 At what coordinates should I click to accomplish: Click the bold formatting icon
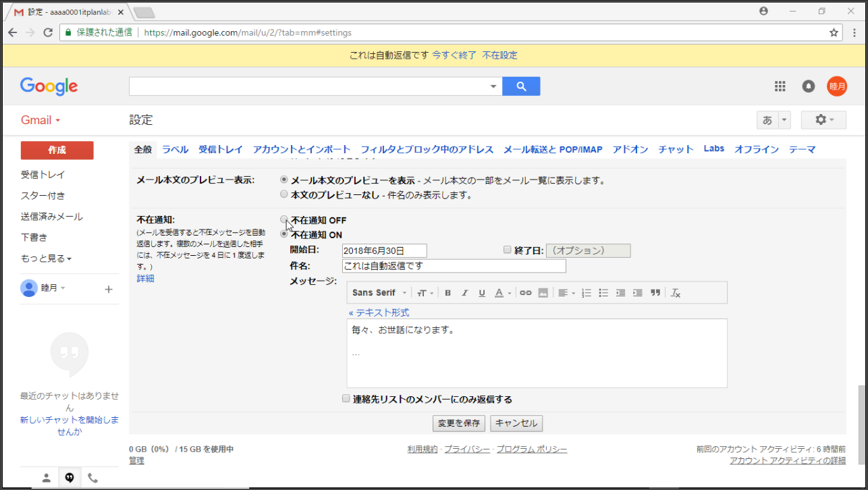[447, 293]
